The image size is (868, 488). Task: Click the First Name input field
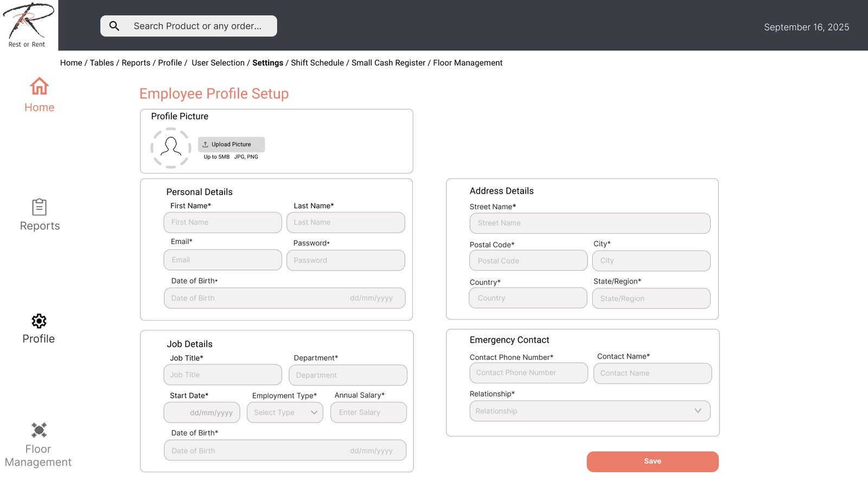pos(222,222)
